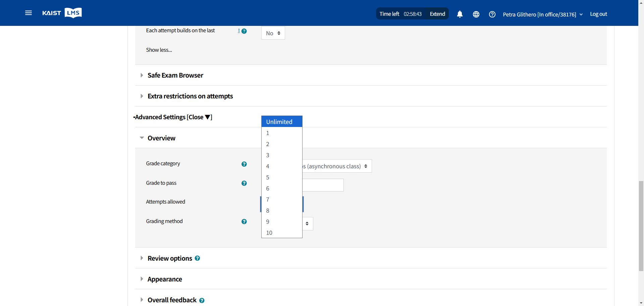
Task: Click the Time left countdown display
Action: [x=400, y=14]
